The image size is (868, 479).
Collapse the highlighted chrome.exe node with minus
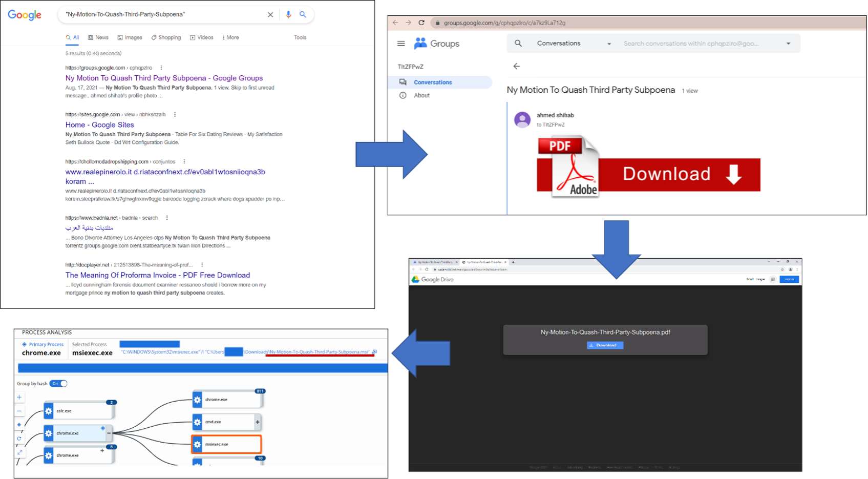pos(109,433)
